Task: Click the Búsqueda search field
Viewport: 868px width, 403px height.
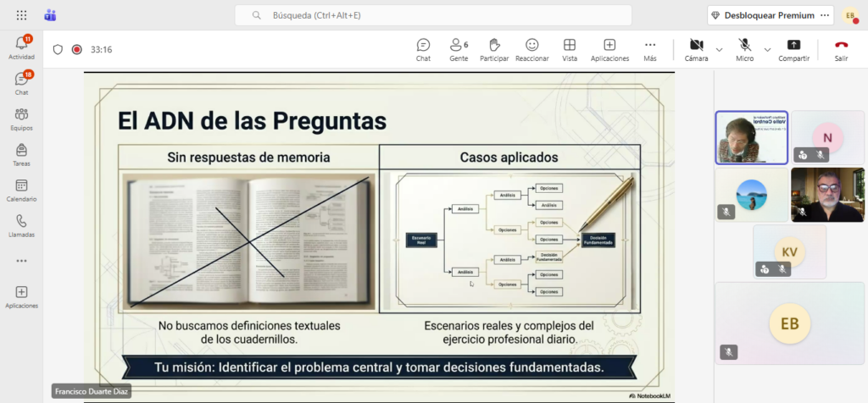Action: tap(432, 15)
